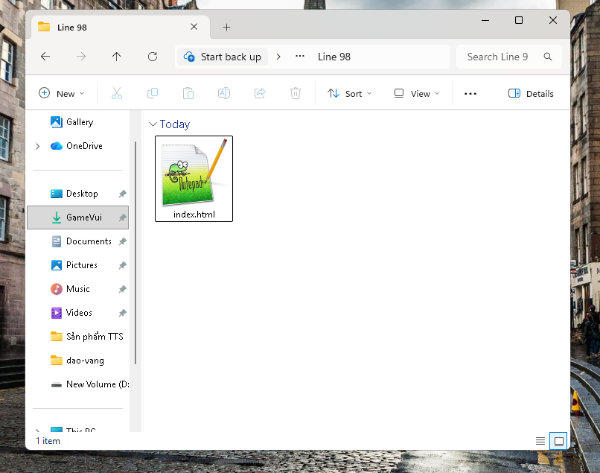Open the Sort options dropdown
This screenshot has height=473, width=600.
click(349, 93)
